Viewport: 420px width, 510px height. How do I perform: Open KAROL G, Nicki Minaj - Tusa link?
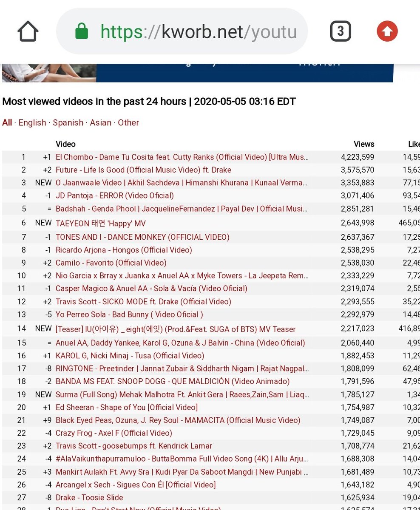pos(130,355)
